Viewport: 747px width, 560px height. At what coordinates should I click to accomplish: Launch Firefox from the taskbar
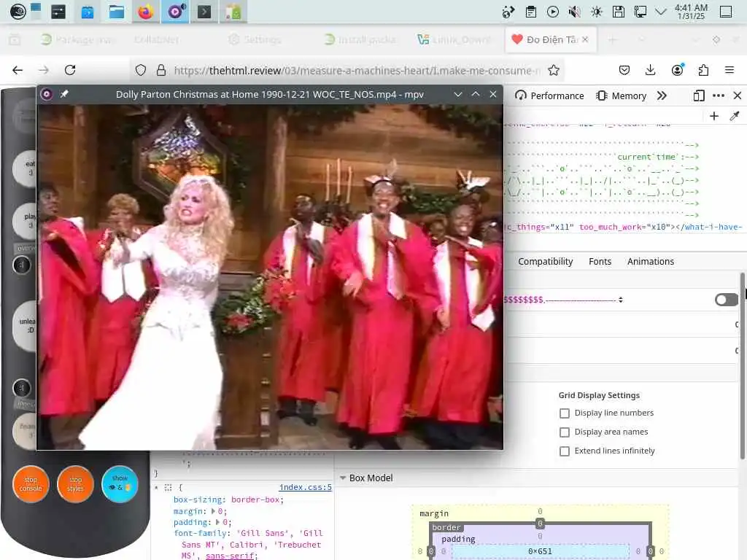(145, 12)
